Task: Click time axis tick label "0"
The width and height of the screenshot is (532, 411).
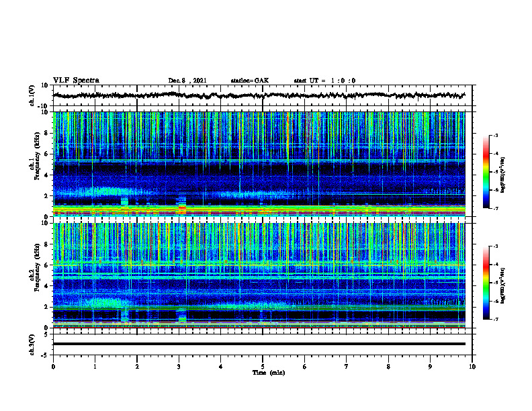Action: [x=53, y=367]
